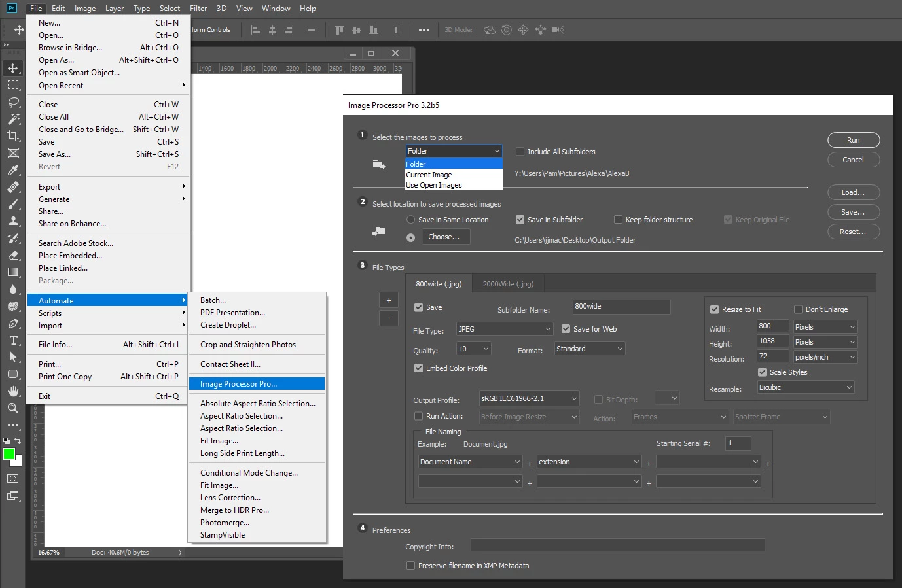Click the Reset button
This screenshot has width=902, height=588.
tap(854, 232)
